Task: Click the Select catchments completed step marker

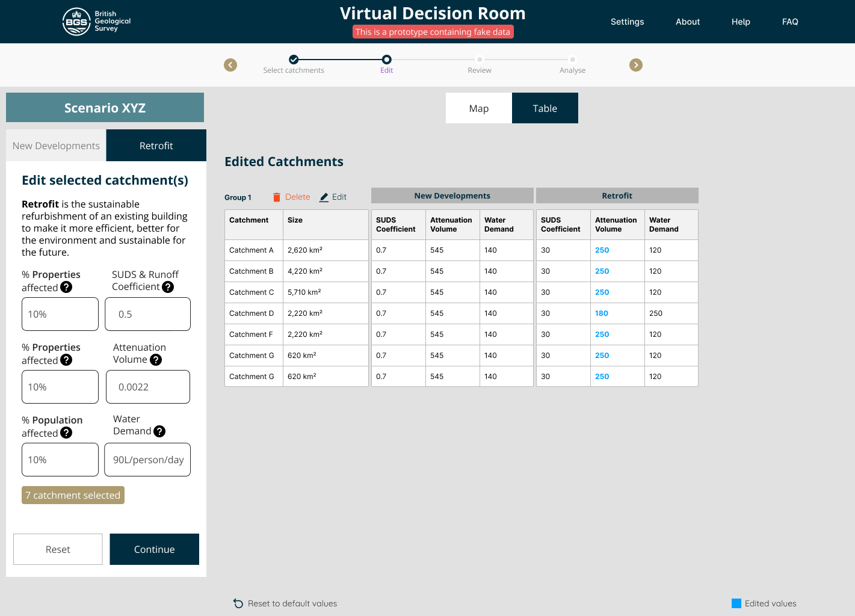Action: pos(294,60)
